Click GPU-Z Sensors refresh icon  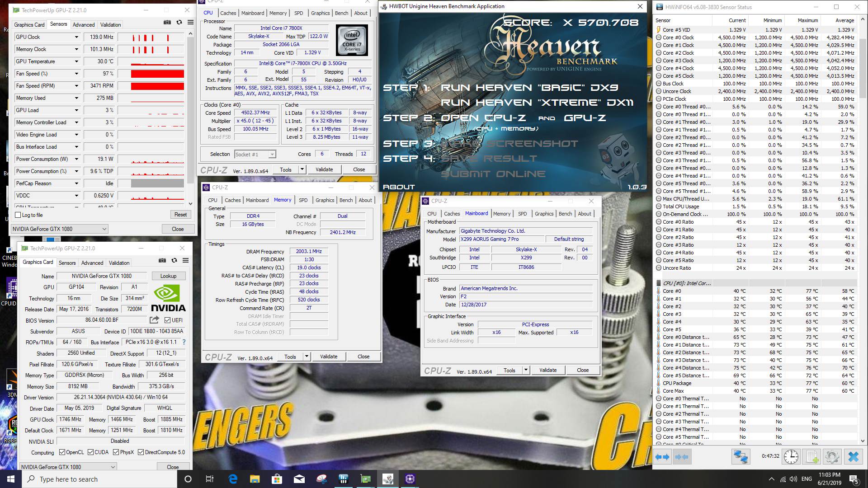pyautogui.click(x=179, y=22)
